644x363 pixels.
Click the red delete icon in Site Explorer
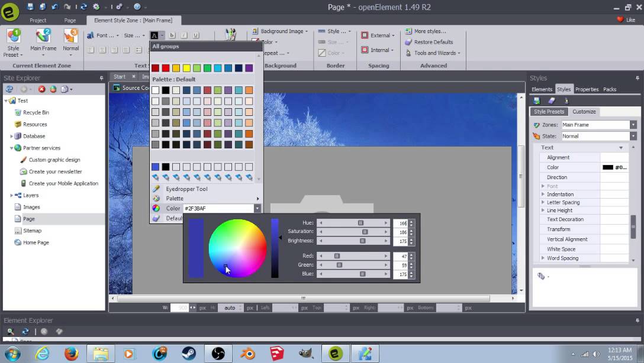pos(41,89)
